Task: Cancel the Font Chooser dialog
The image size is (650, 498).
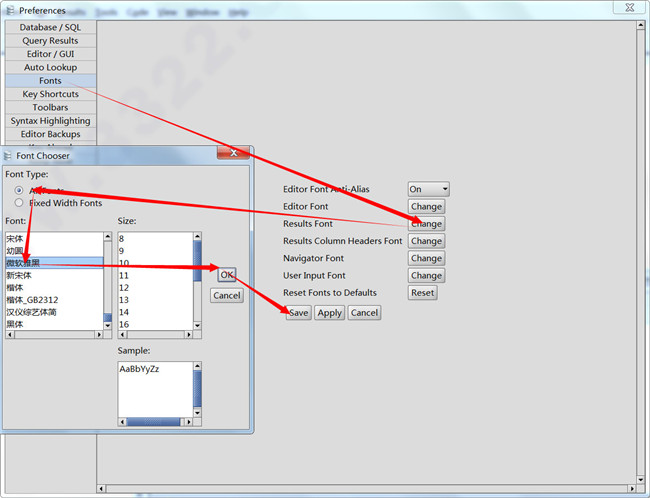Action: [227, 296]
